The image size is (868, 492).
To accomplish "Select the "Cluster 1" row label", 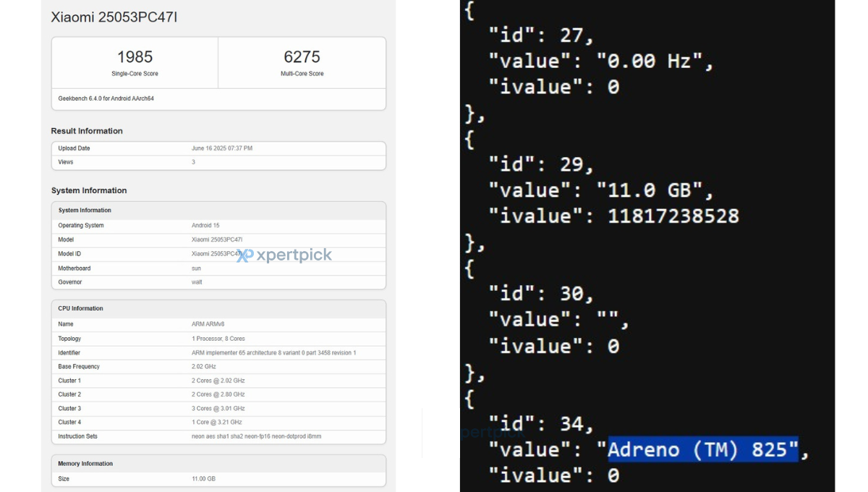I will click(x=69, y=381).
